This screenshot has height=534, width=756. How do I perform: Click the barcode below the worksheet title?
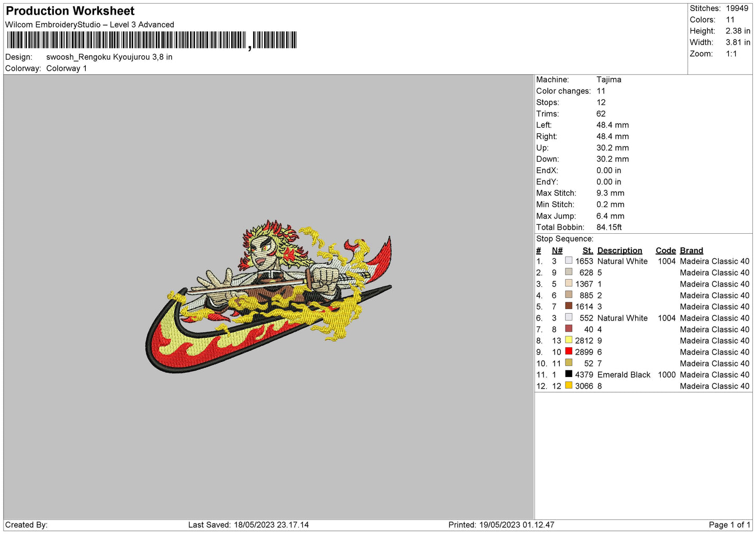(x=152, y=40)
